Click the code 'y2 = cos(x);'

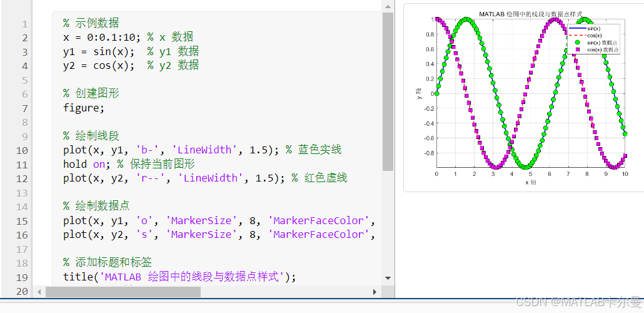(99, 65)
